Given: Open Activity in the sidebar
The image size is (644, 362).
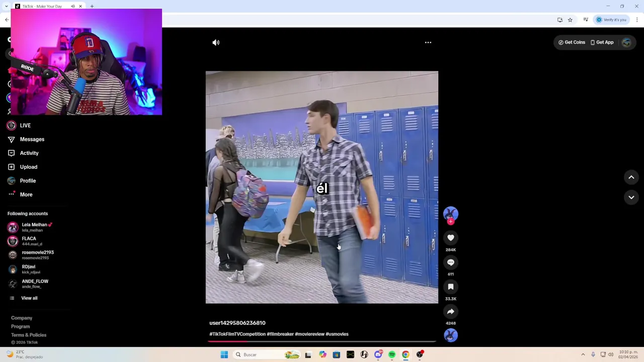Looking at the screenshot, I should (x=23, y=153).
